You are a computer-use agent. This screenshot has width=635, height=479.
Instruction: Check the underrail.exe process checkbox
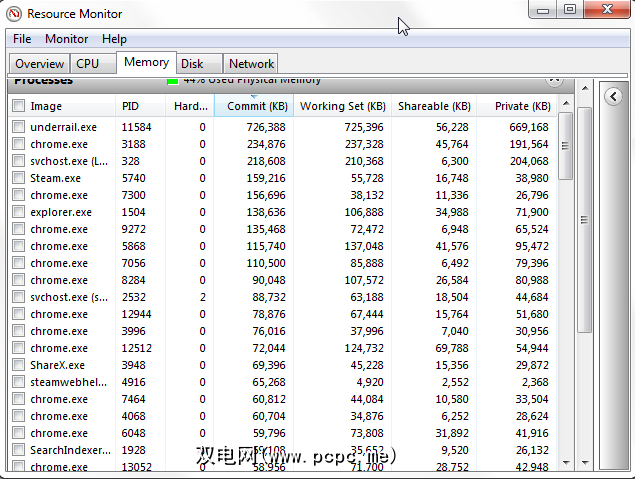click(18, 127)
